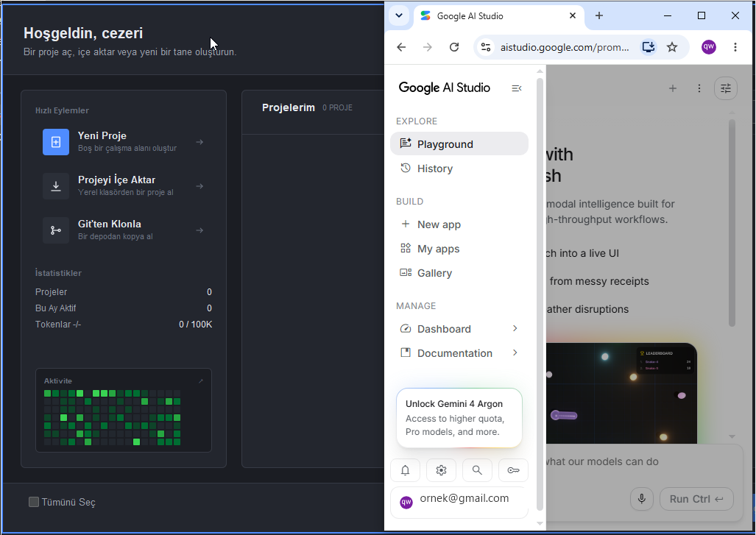This screenshot has height=535, width=756.
Task: Select New app under Build
Action: (x=459, y=224)
